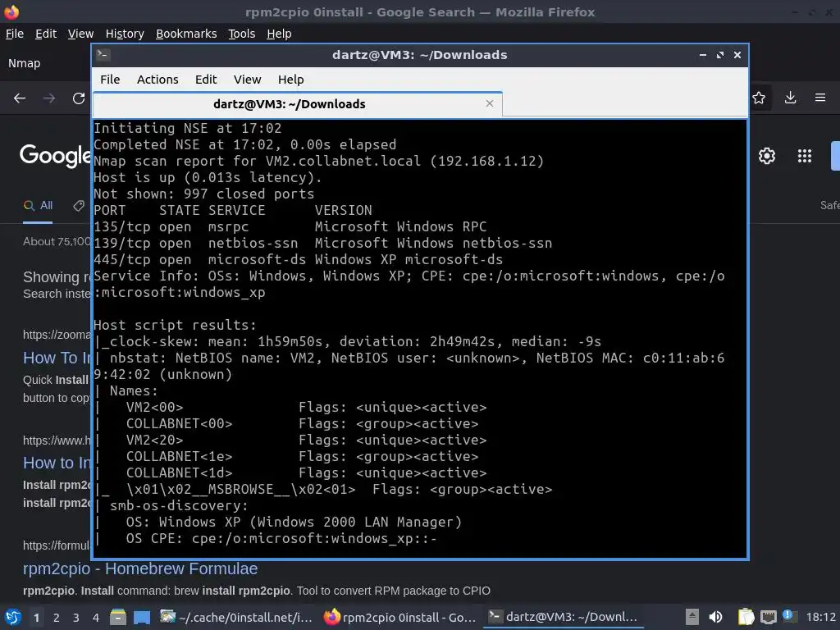Open Firefox Tools menu
Screen dimensions: 840x630
click(242, 34)
